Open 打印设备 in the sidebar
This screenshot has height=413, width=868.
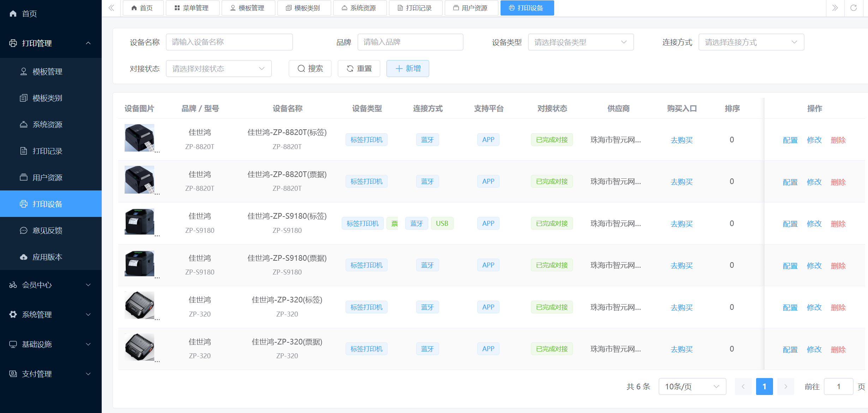click(51, 204)
